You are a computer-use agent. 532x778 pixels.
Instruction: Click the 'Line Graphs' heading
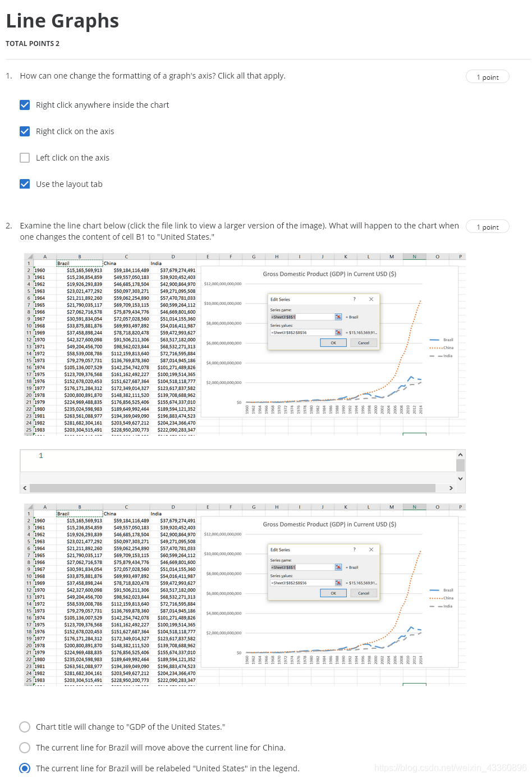coord(62,21)
